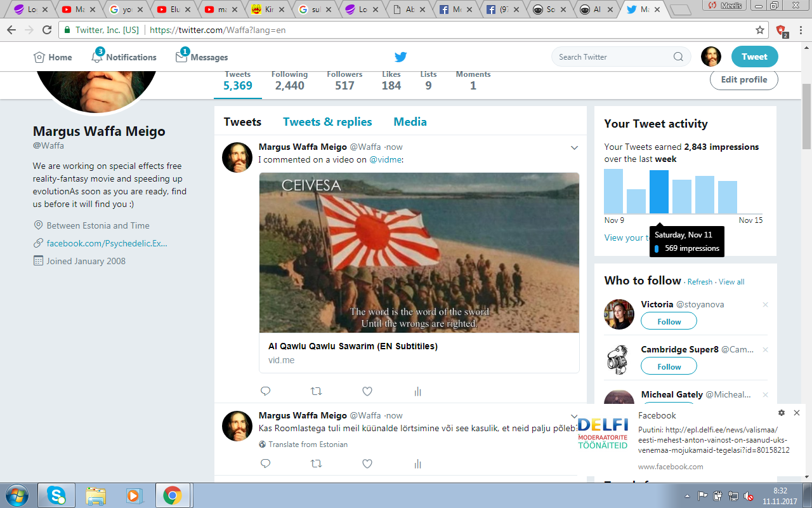This screenshot has width=812, height=508.
Task: Expand options chevron on vidme tweet
Action: 574,148
